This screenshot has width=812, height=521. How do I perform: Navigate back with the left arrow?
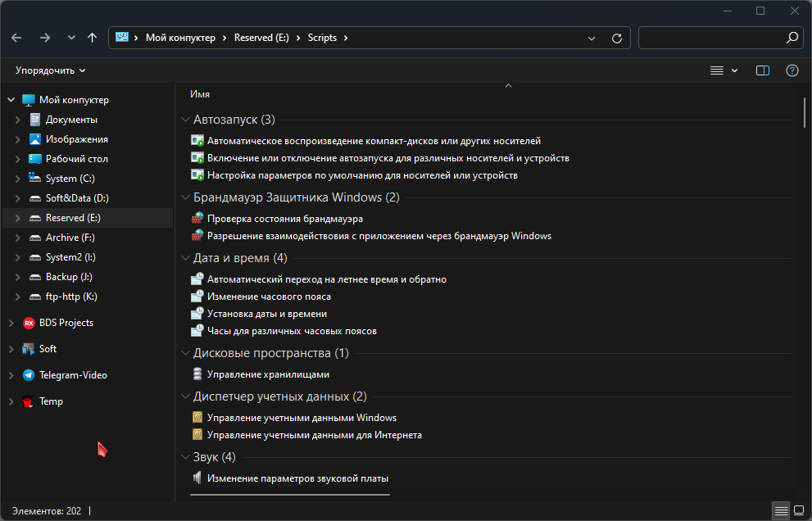click(16, 38)
